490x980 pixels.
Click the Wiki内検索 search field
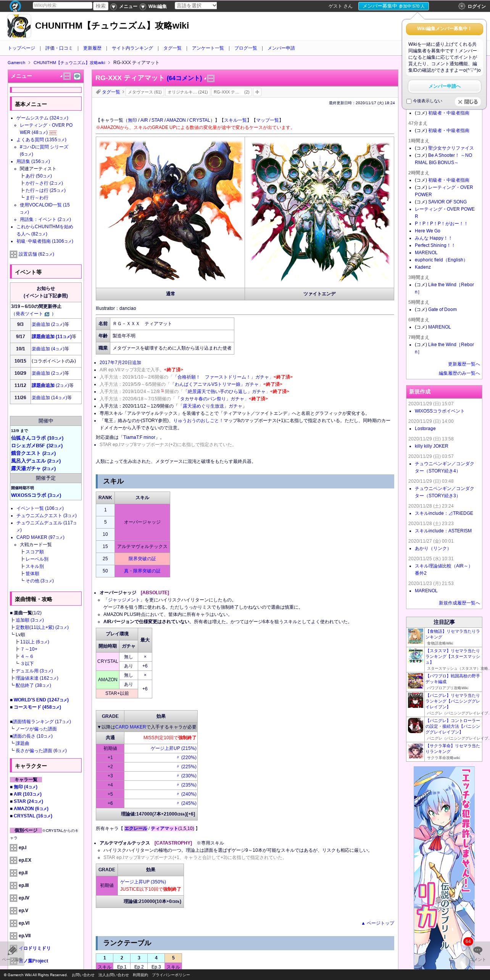(x=62, y=5)
